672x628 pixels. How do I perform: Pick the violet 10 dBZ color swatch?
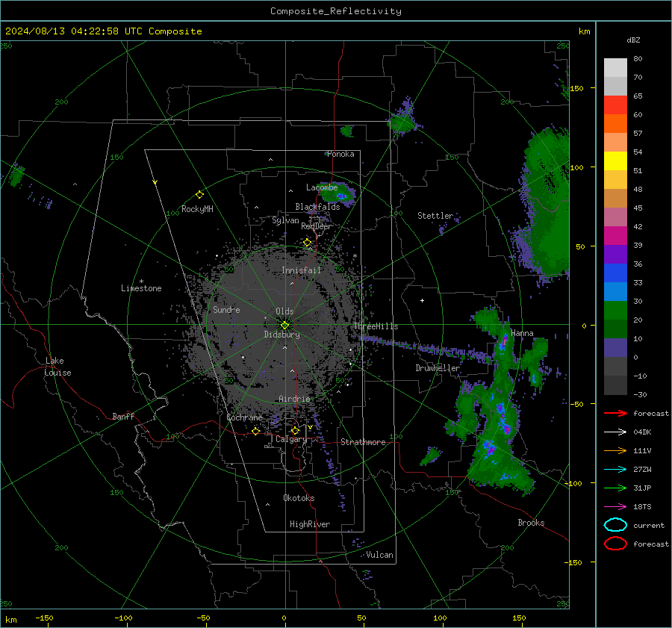[615, 348]
